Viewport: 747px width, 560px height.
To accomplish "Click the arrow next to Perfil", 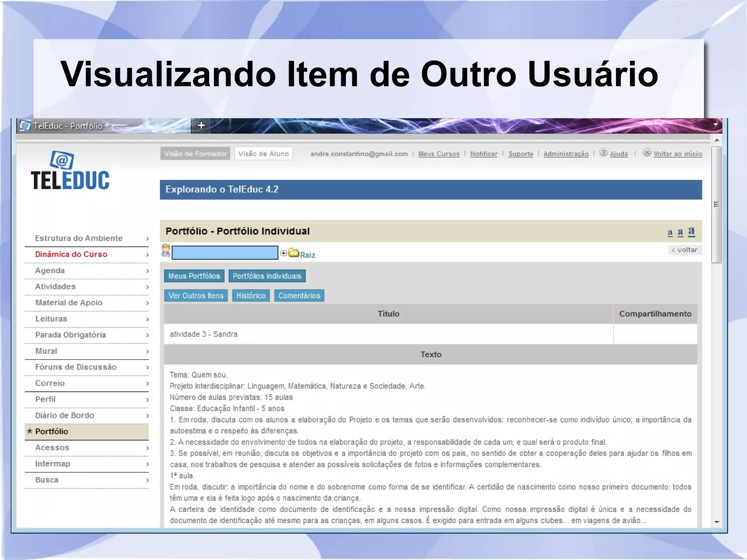I will [x=147, y=400].
